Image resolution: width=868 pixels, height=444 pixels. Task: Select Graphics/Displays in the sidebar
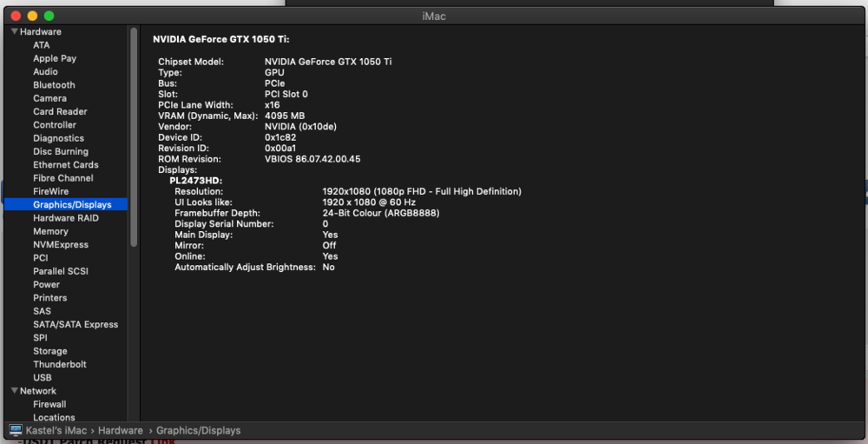pos(72,205)
